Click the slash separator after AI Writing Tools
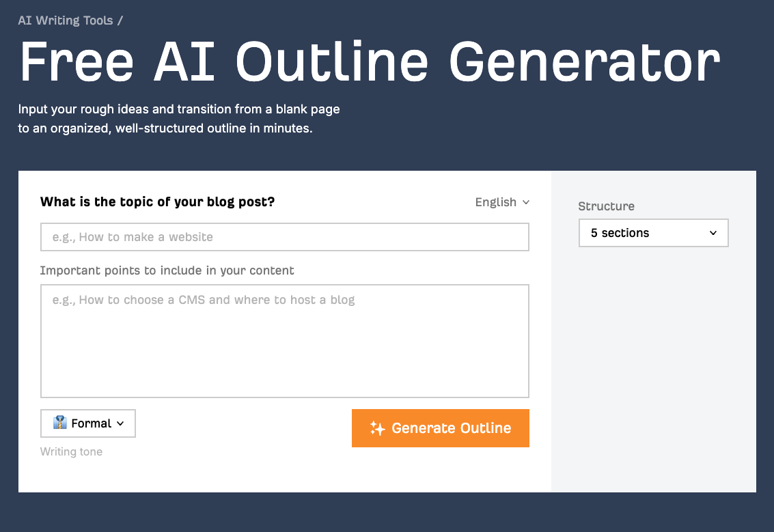Screen dimensions: 774x532 click(120, 20)
